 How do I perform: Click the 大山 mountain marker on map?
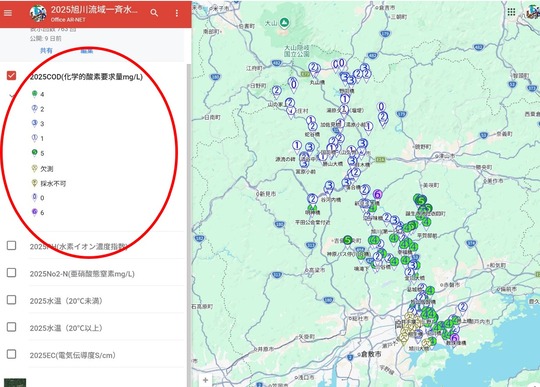[x=284, y=23]
